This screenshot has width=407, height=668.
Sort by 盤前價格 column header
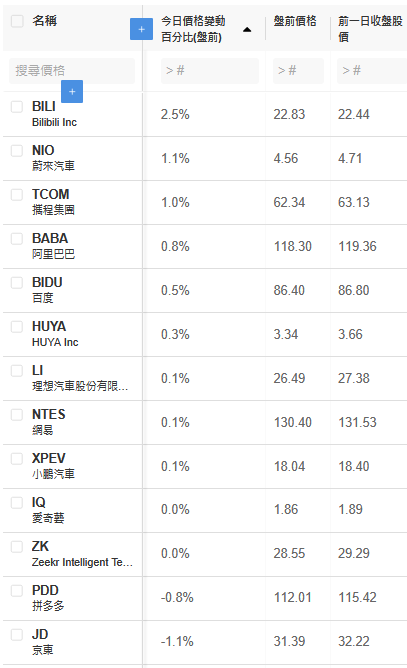pyautogui.click(x=295, y=21)
